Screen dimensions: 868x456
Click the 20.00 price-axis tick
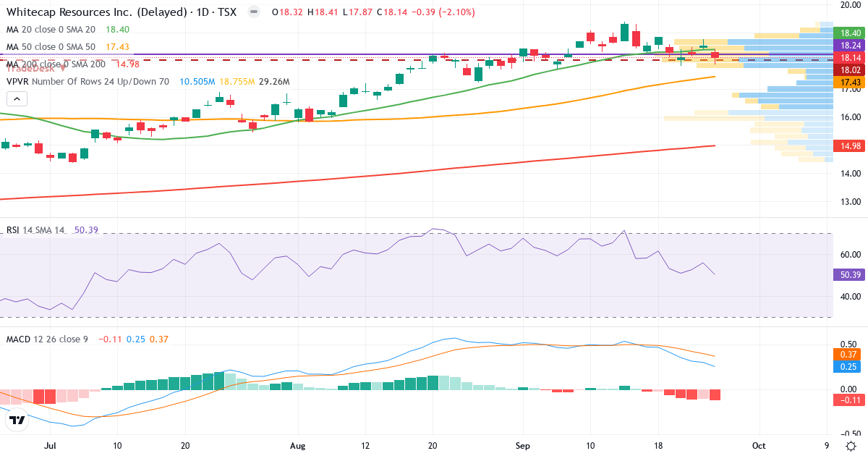pyautogui.click(x=849, y=4)
